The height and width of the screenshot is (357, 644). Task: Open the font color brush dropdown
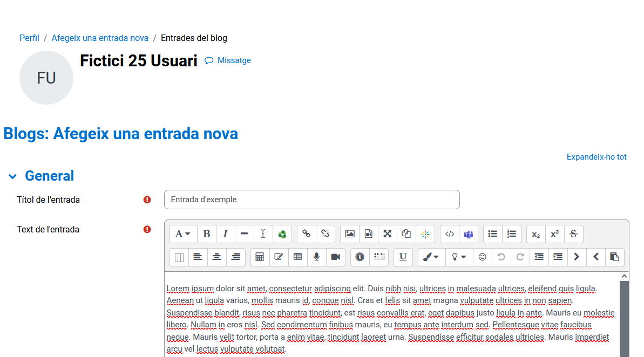click(431, 257)
